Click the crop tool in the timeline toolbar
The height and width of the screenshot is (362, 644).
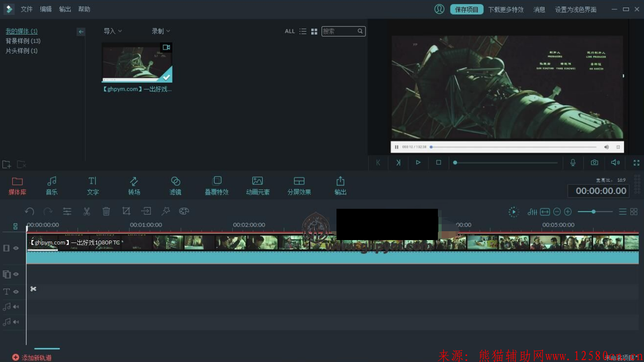(x=126, y=211)
